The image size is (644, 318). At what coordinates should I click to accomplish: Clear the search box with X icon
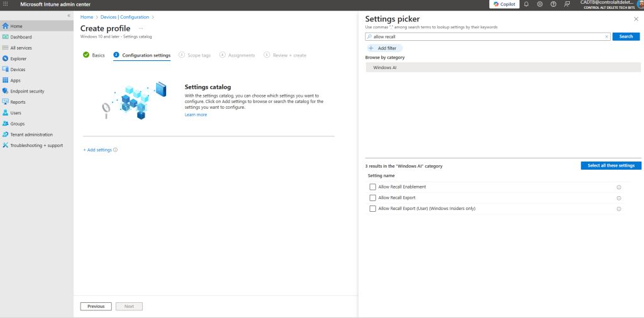(x=607, y=36)
